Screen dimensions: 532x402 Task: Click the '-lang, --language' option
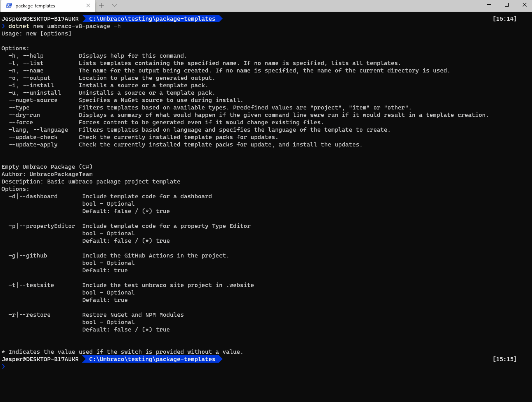pyautogui.click(x=38, y=130)
